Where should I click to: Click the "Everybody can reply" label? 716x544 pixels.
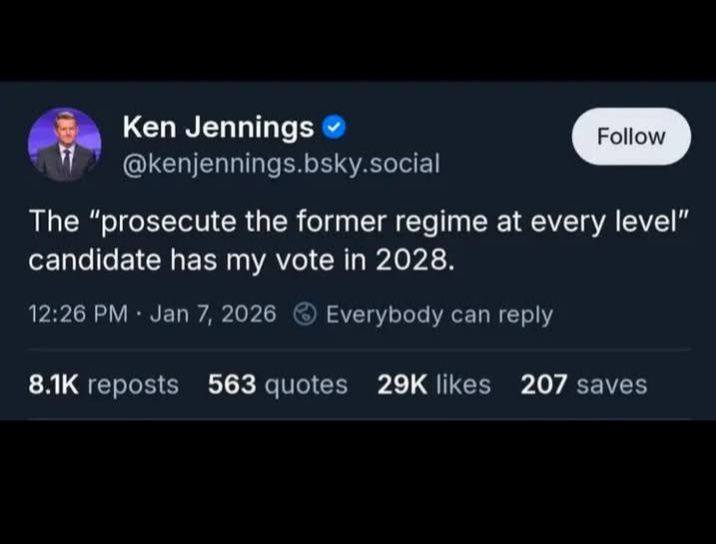(439, 314)
